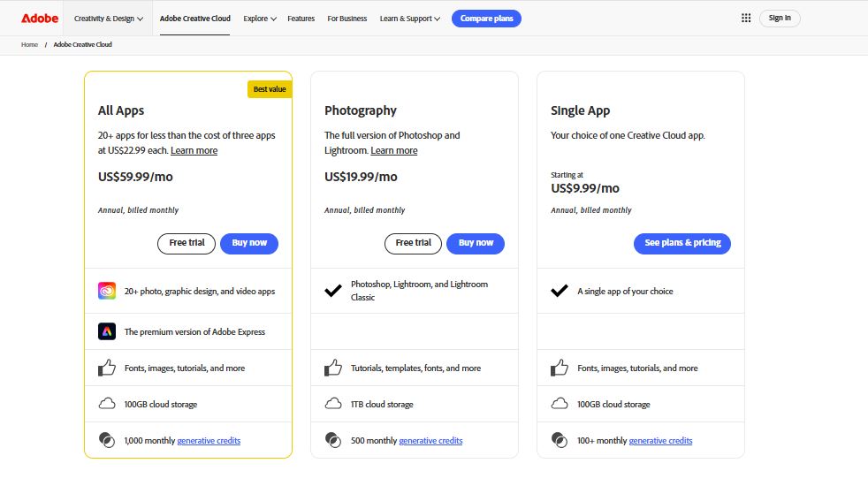The height and width of the screenshot is (486, 868).
Task: Click Buy now for Photography plan
Action: tap(476, 244)
